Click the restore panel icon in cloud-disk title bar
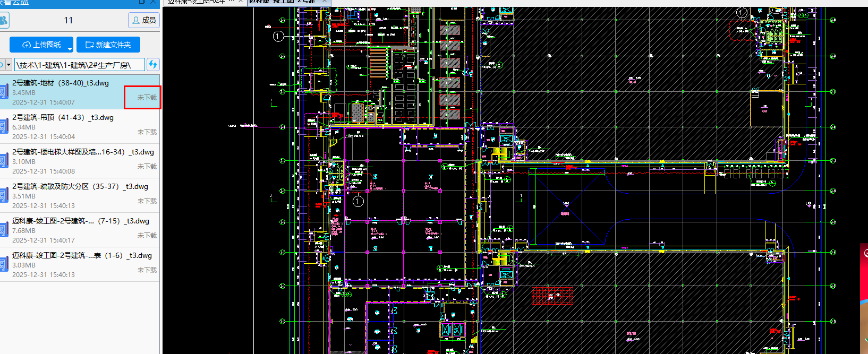This screenshot has width=868, height=354. click(142, 2)
